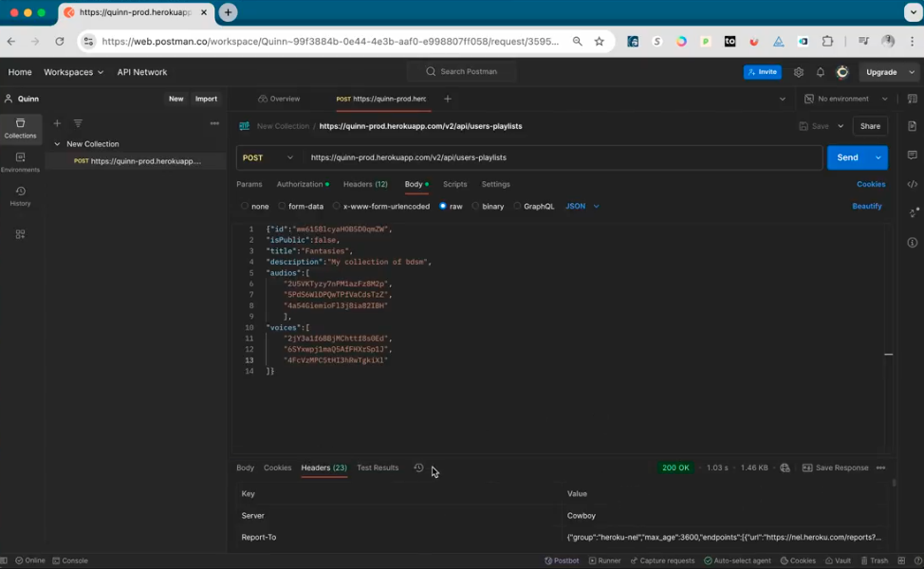Open the Trash in status bar

point(875,560)
